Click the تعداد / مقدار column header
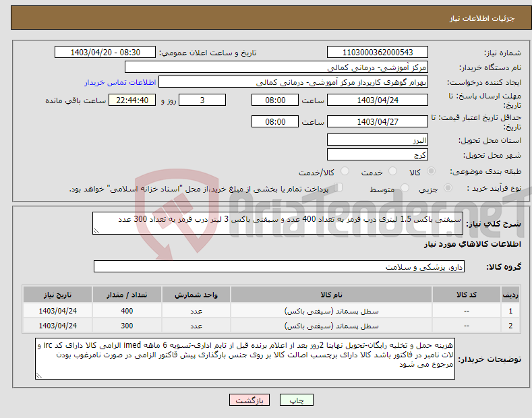This screenshot has height=418, width=532. tap(127, 295)
